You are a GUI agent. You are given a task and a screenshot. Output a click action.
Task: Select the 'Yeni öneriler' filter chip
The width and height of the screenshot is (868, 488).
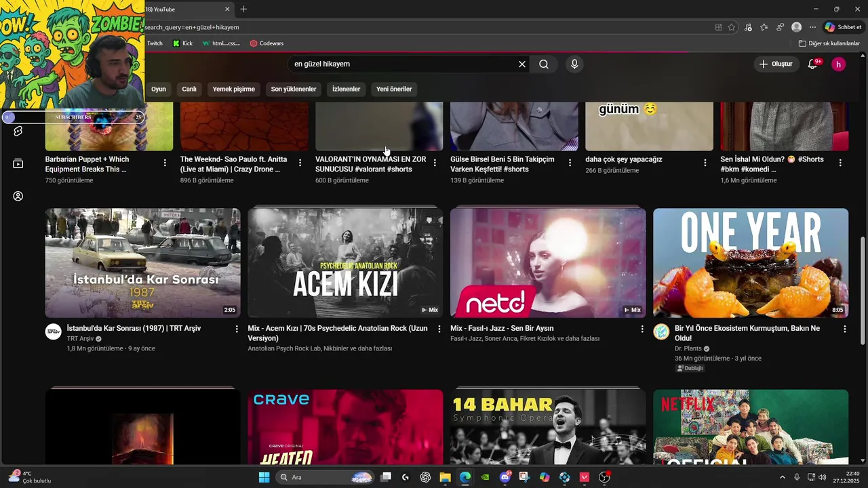[x=394, y=89]
